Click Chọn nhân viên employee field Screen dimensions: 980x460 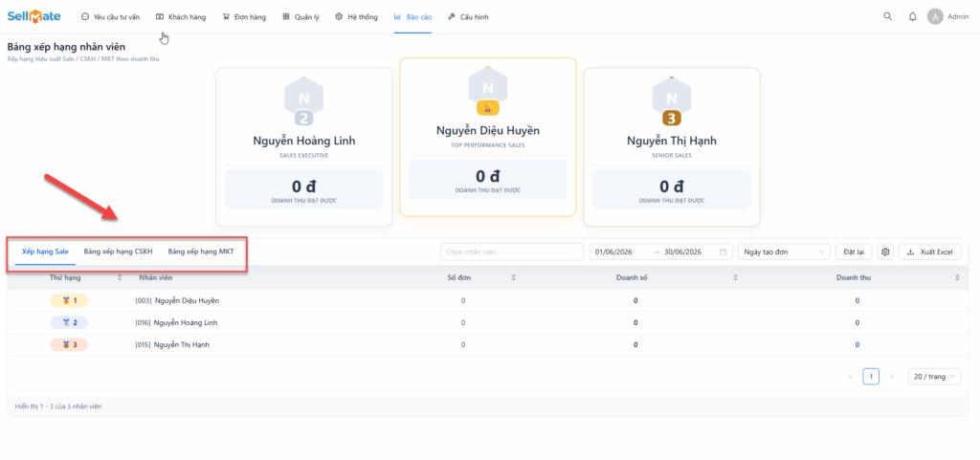pyautogui.click(x=511, y=252)
